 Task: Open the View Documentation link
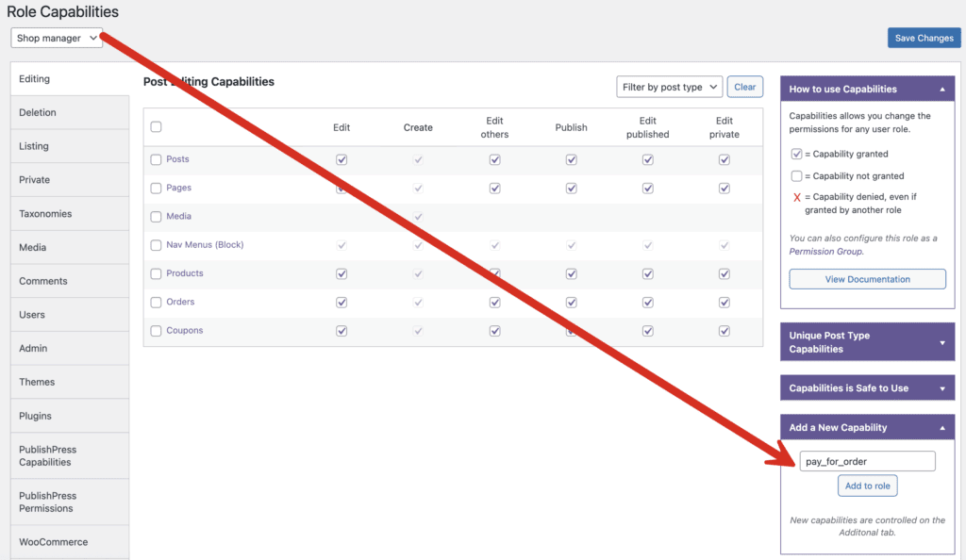(866, 278)
